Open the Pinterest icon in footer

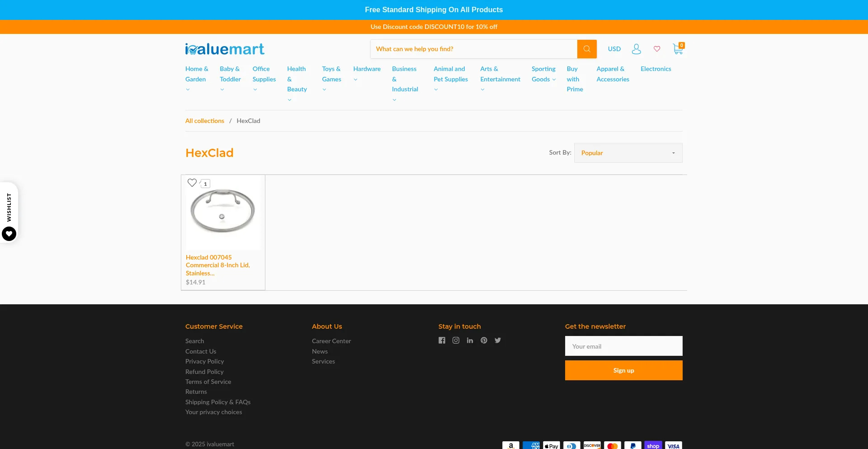coord(484,340)
